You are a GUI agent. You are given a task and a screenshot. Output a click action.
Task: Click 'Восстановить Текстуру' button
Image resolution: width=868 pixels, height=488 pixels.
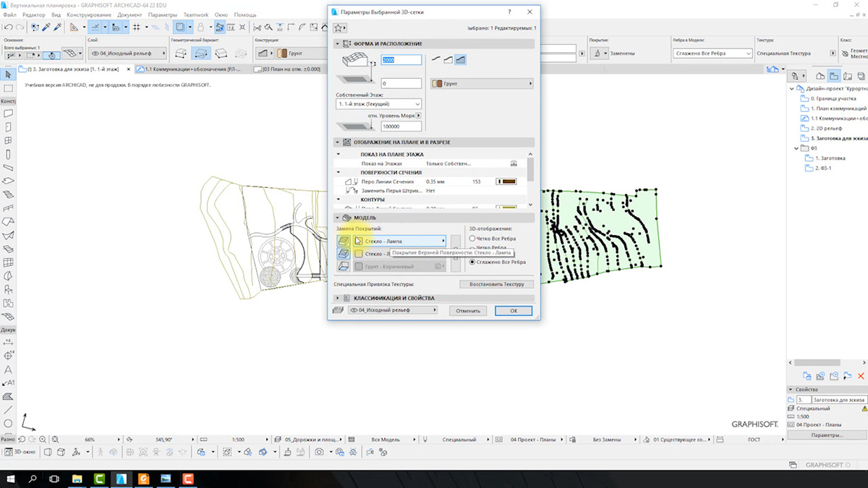(496, 284)
